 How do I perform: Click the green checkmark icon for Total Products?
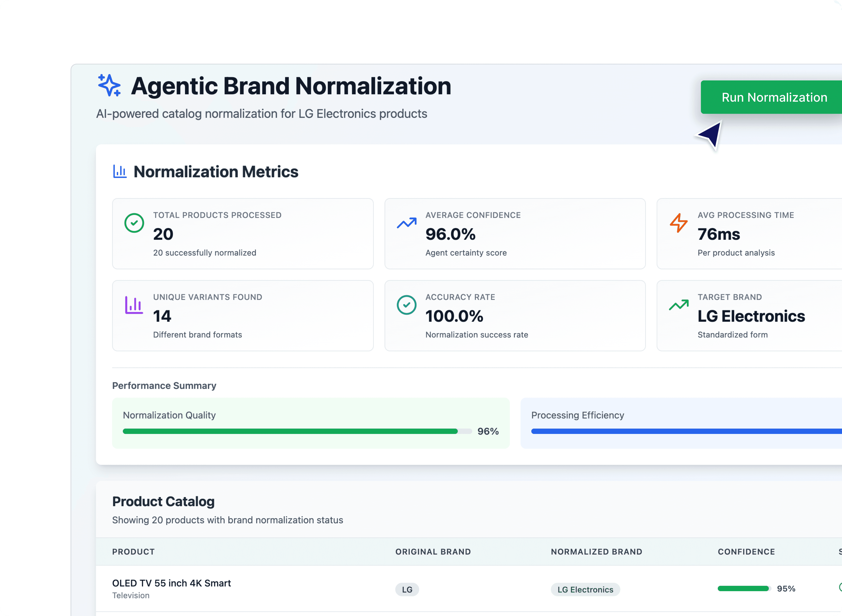134,223
